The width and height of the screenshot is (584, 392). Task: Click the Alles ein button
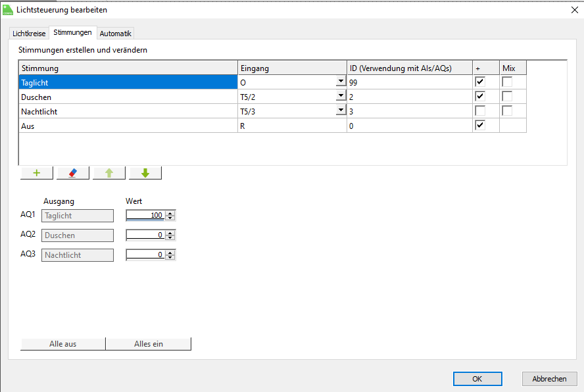[149, 344]
